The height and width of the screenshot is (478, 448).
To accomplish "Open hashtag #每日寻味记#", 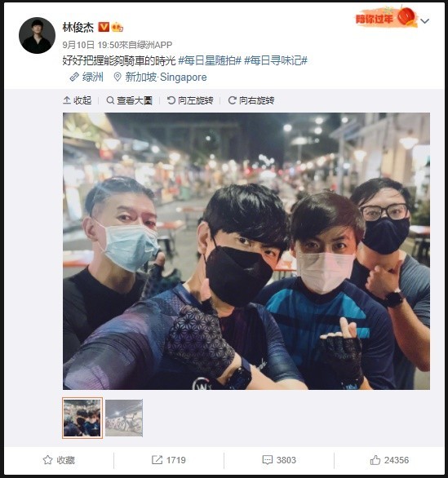I will [x=276, y=60].
